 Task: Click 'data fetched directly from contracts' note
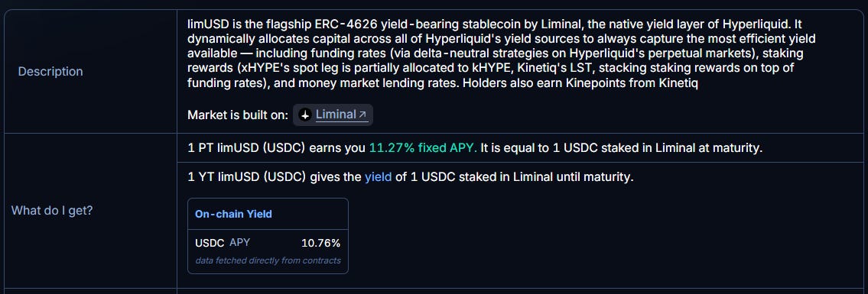(268, 260)
